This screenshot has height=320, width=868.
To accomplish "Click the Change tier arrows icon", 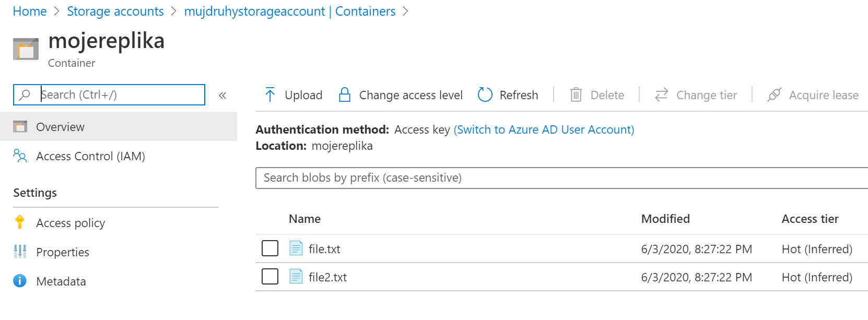I will tap(662, 95).
